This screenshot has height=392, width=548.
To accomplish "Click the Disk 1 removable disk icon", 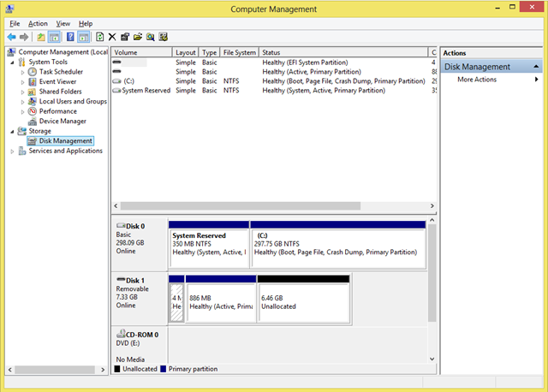I will click(120, 280).
